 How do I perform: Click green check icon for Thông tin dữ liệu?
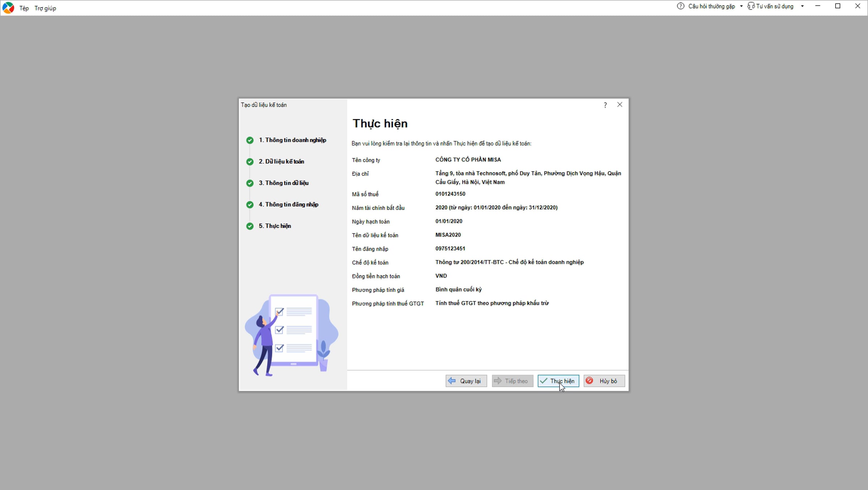250,183
